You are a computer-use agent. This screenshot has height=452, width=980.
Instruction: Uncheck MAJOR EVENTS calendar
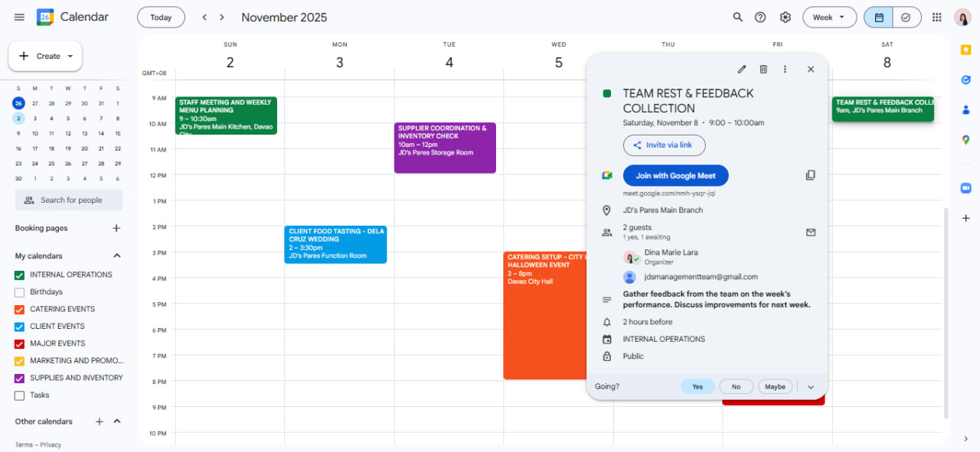coord(20,343)
